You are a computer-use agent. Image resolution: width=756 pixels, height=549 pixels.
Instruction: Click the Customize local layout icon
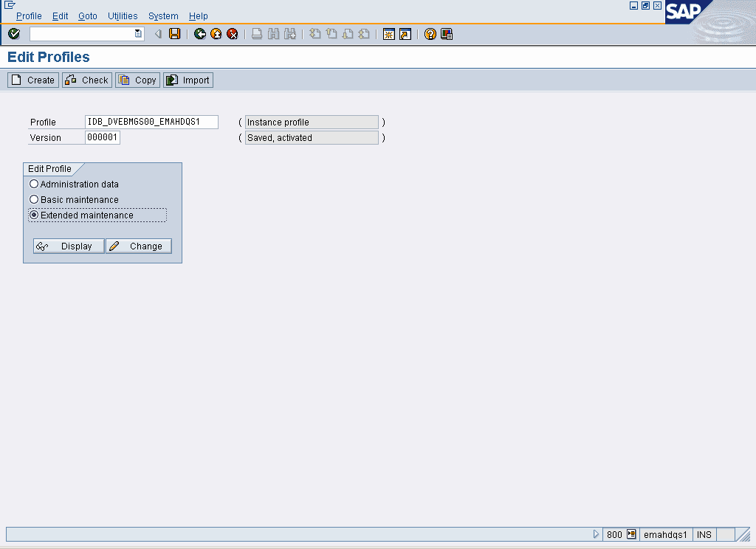pos(447,34)
